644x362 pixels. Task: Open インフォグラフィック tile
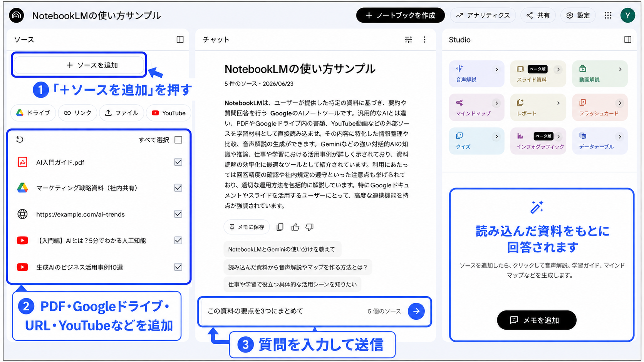pos(538,141)
